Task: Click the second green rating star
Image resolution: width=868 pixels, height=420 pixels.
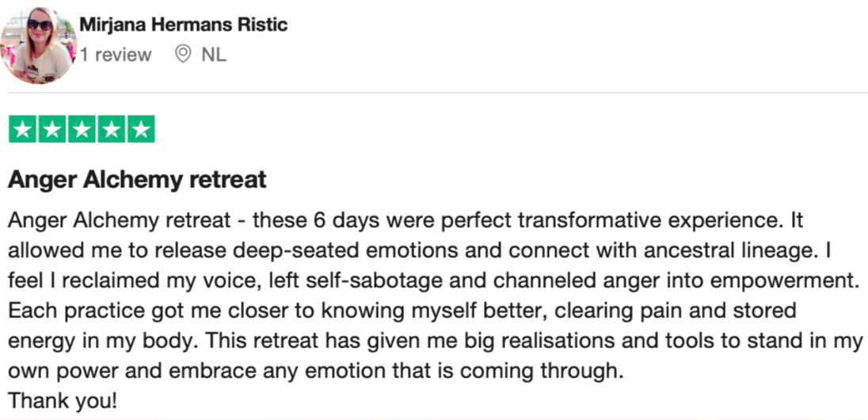Action: (52, 129)
